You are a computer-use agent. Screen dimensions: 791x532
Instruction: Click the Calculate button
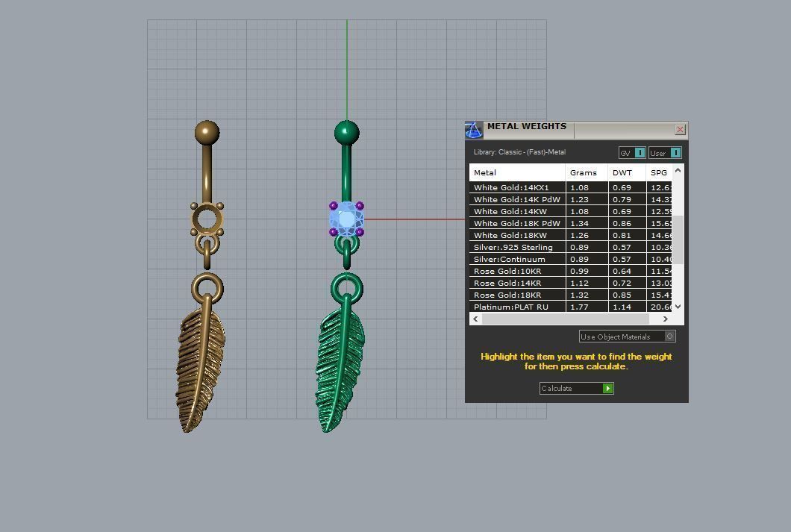pyautogui.click(x=576, y=388)
